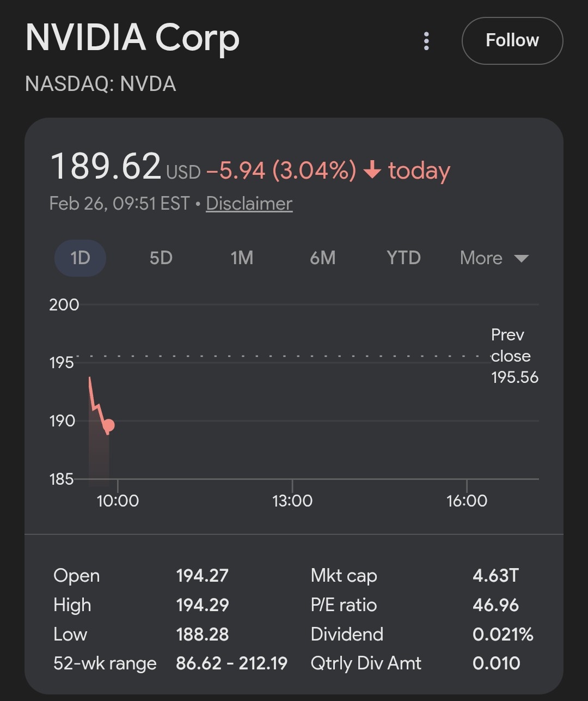
Task: Click the Open value 194.27
Action: (x=202, y=576)
